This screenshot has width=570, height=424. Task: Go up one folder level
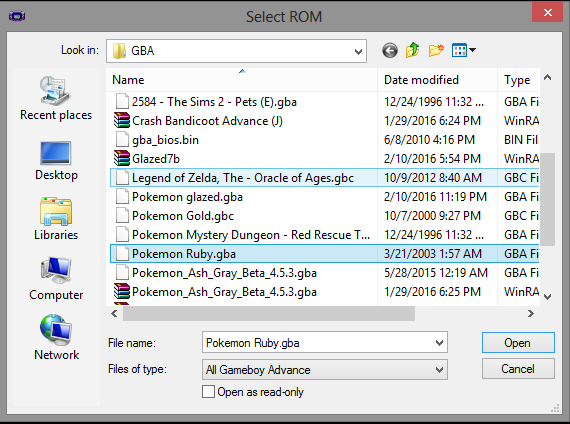413,50
